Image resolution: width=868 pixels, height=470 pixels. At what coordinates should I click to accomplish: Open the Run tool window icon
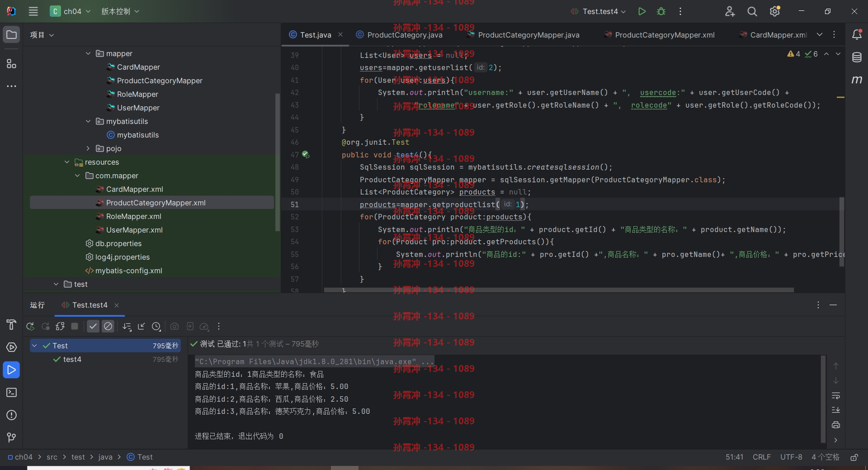tap(12, 370)
